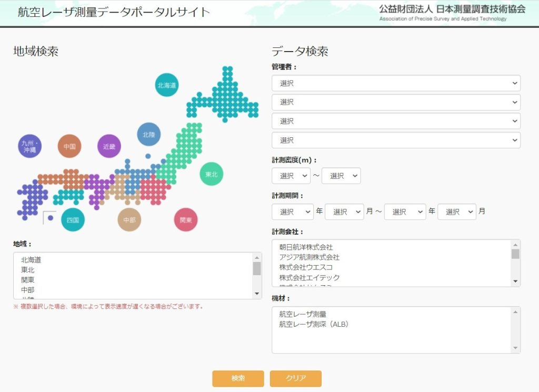Open the start year 計測期間 dropdown

[292, 212]
